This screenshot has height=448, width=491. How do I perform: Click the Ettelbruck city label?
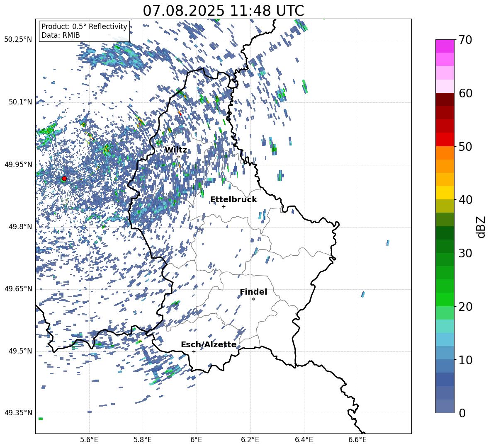(x=233, y=200)
